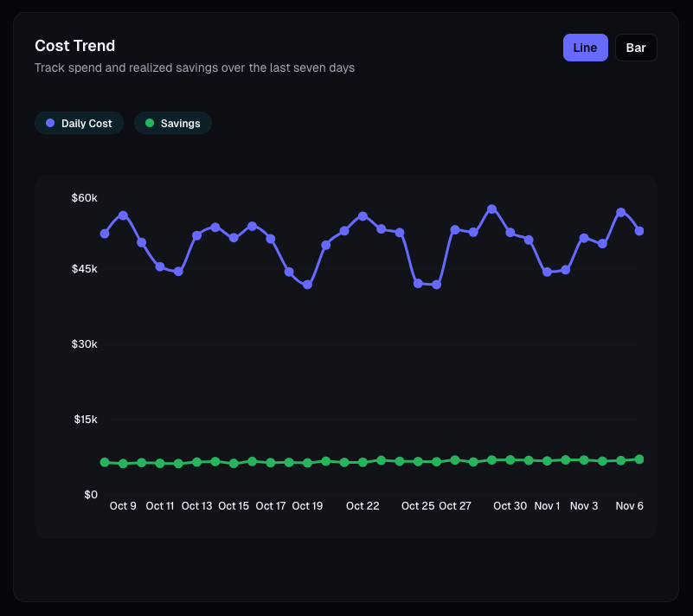Image resolution: width=693 pixels, height=616 pixels.
Task: Toggle the Daily Cost series legend
Action: click(80, 124)
